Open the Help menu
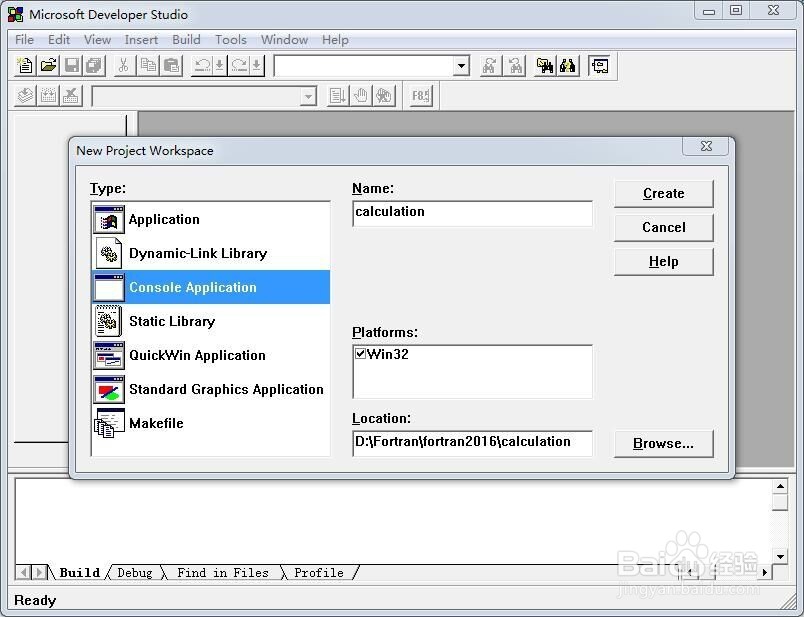This screenshot has width=804, height=617. point(335,39)
